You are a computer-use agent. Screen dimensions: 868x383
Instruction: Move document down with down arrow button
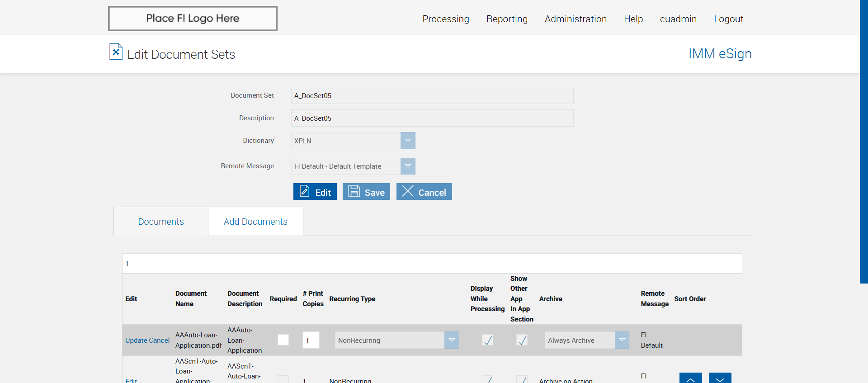click(720, 378)
